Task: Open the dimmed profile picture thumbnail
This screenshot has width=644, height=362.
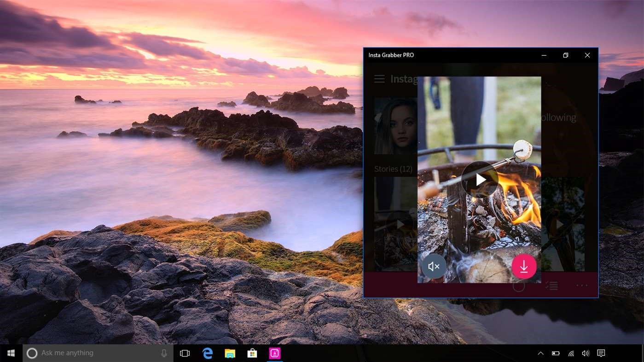Action: pos(395,126)
